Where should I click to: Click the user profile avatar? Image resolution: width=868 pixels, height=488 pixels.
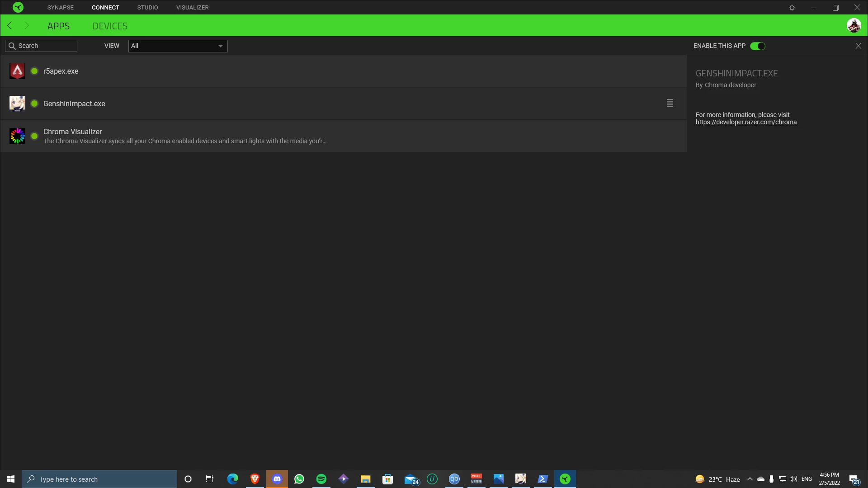854,26
